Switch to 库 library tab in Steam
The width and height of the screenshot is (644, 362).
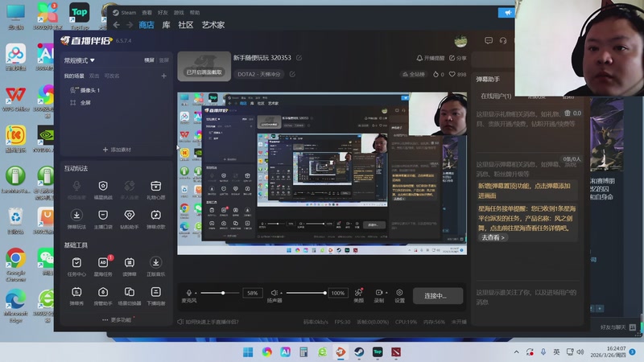(166, 25)
